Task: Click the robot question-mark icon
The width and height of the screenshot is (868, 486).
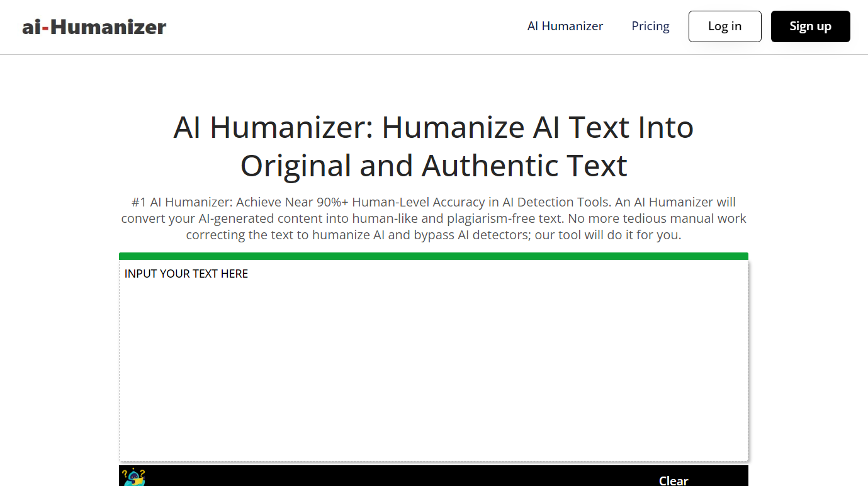Action: tap(133, 477)
